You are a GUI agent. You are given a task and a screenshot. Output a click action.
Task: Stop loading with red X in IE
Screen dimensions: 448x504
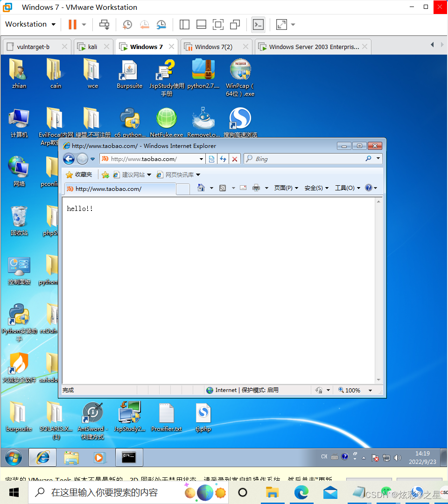click(x=235, y=159)
